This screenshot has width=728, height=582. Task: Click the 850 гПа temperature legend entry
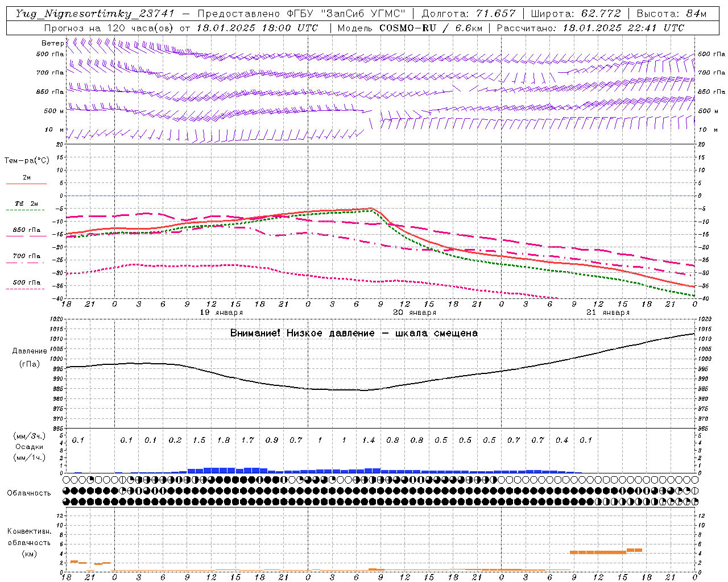click(x=26, y=230)
